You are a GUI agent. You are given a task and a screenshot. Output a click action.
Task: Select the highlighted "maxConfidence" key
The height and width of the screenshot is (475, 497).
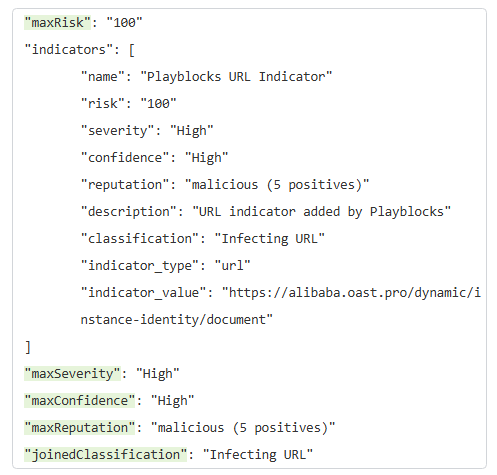click(x=80, y=401)
